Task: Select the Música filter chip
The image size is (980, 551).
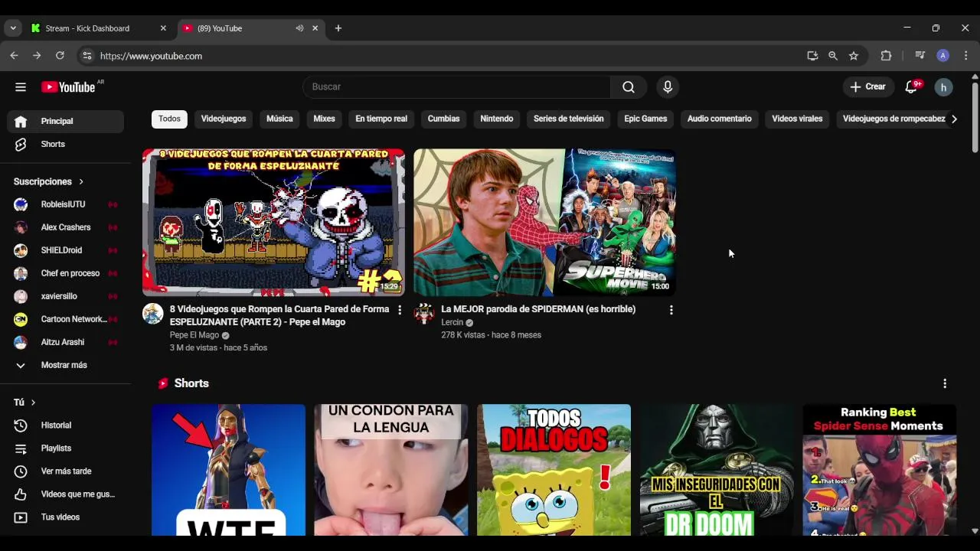Action: 279,119
